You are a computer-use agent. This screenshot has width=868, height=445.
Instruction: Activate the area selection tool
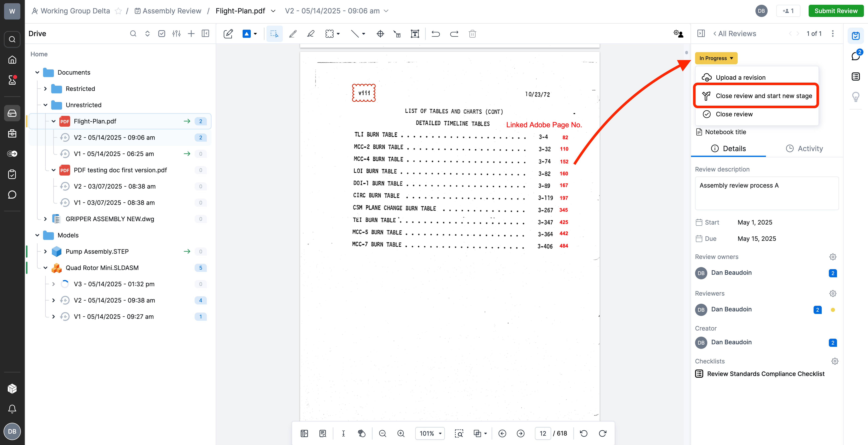[274, 34]
